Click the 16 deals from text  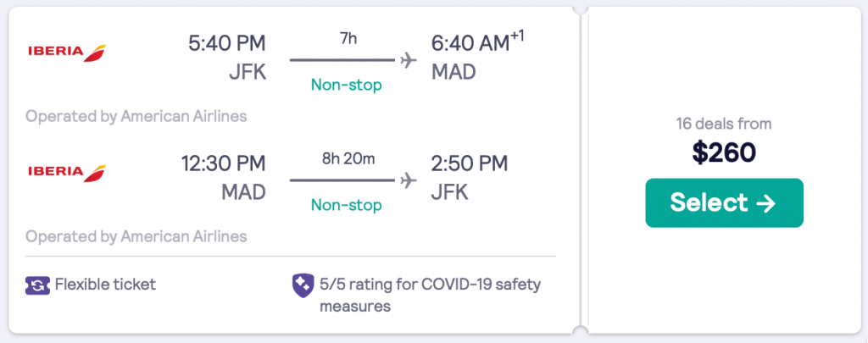723,124
